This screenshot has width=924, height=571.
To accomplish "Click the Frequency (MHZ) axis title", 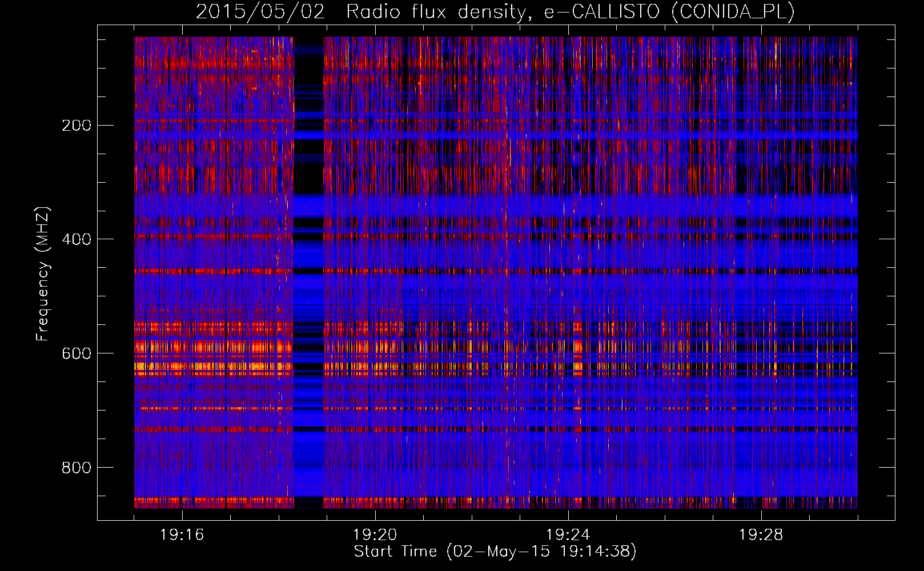I will [x=43, y=274].
